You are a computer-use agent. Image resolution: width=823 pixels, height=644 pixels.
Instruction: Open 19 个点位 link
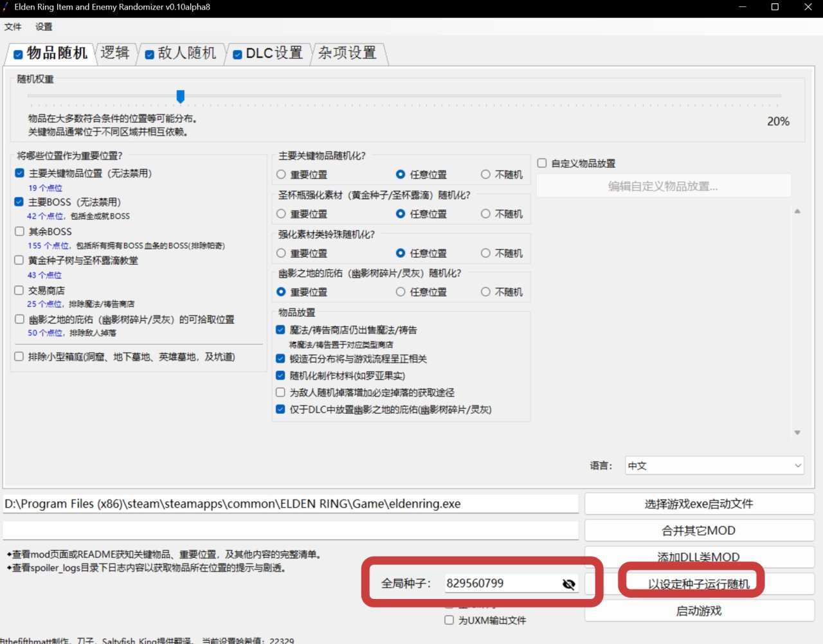coord(45,188)
